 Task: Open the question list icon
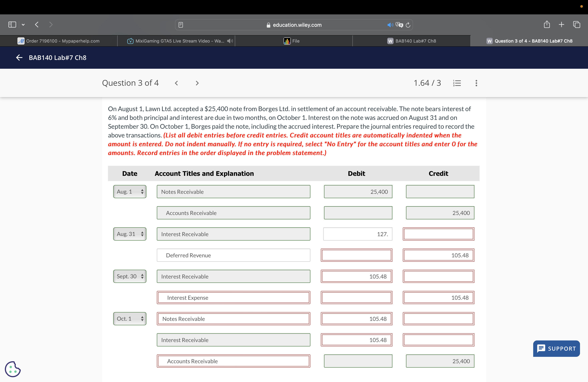click(x=457, y=83)
